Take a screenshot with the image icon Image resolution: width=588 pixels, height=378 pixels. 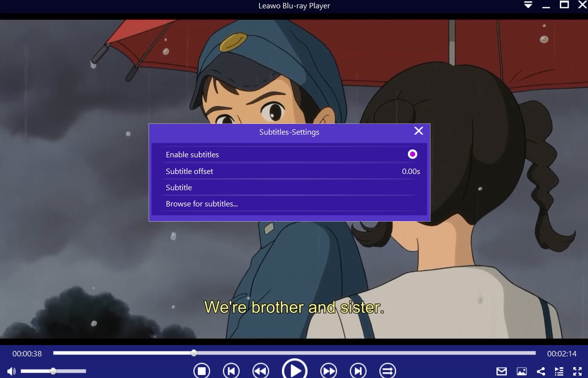pos(522,371)
